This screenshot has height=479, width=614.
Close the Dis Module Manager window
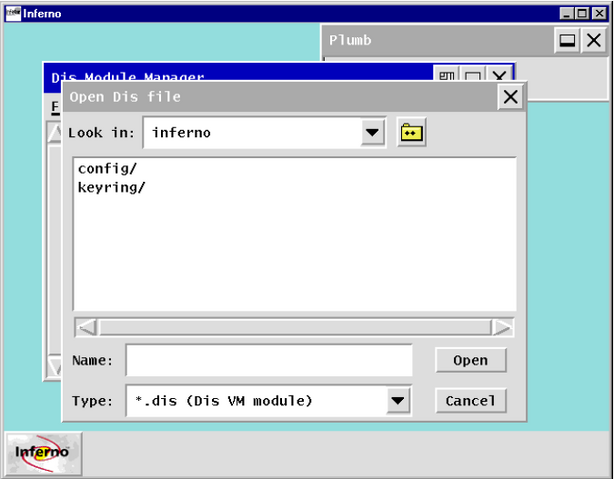point(499,75)
